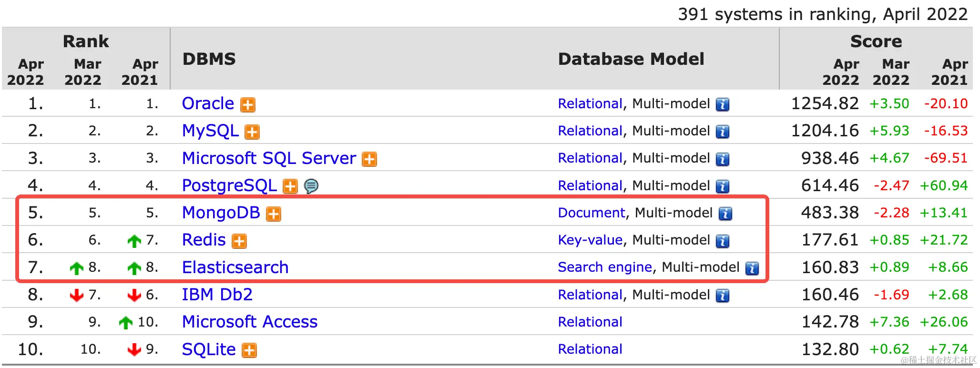This screenshot has width=980, height=368.
Task: Click the orange plus icon next to PostgreSQL
Action: pos(290,186)
